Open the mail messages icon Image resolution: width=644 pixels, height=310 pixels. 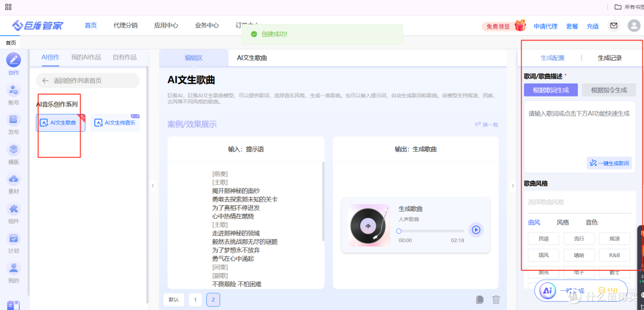point(614,26)
